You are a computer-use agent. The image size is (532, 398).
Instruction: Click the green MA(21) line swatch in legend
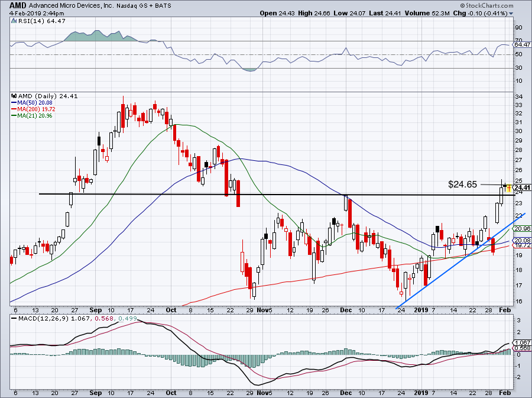[x=14, y=116]
